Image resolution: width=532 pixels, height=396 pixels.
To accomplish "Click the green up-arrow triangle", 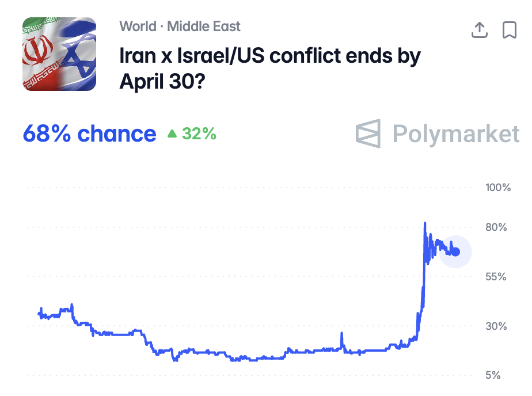I will pyautogui.click(x=172, y=134).
